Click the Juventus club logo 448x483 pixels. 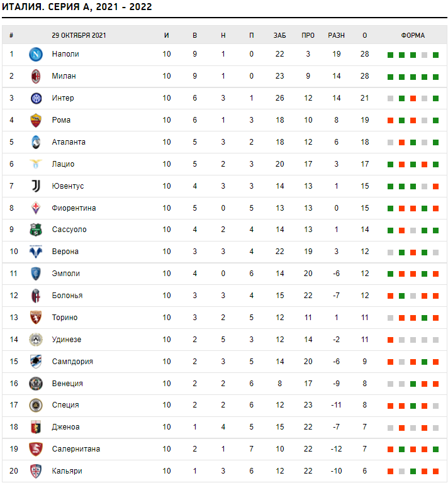(35, 186)
